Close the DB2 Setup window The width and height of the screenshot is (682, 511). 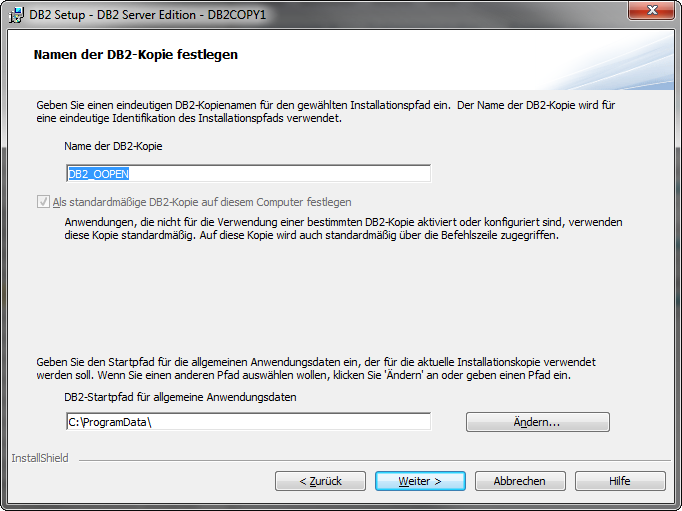pos(652,10)
